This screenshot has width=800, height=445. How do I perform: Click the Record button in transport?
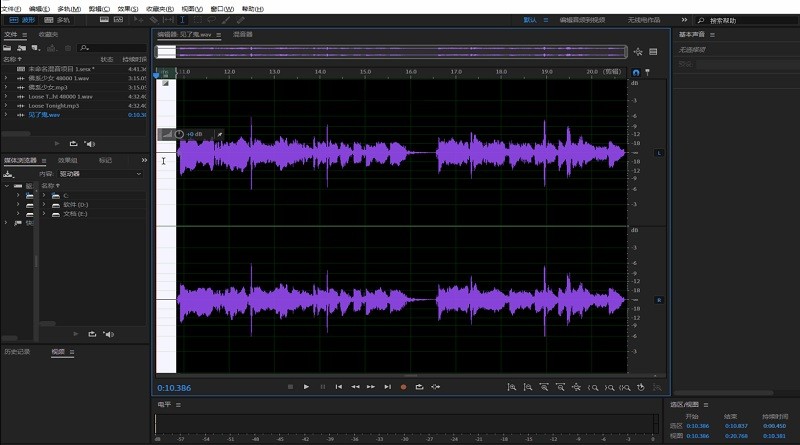tap(404, 386)
